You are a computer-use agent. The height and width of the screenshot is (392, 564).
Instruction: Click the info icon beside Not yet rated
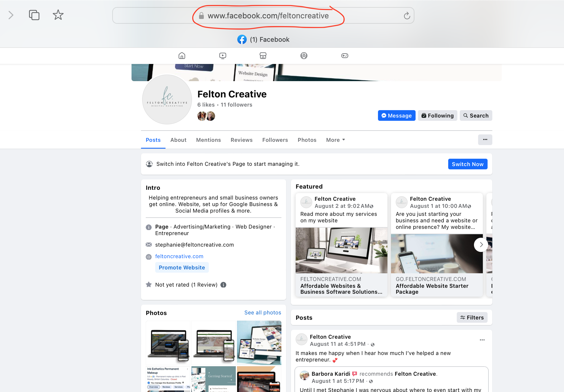coord(223,285)
